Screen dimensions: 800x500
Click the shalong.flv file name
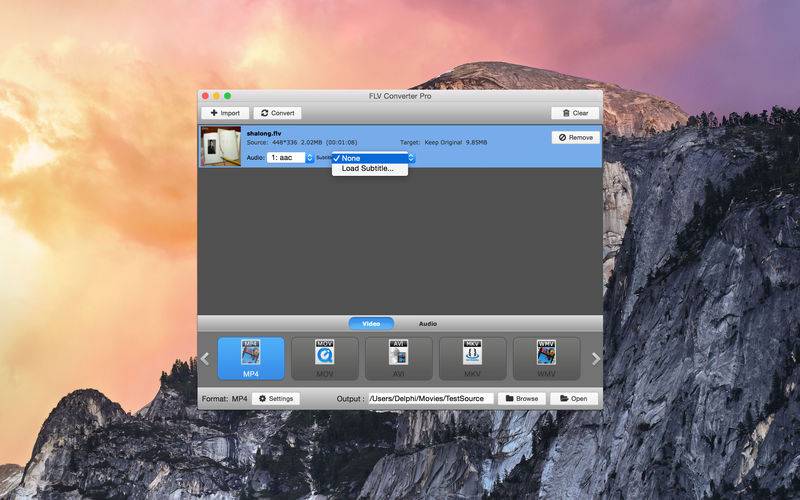coord(264,133)
